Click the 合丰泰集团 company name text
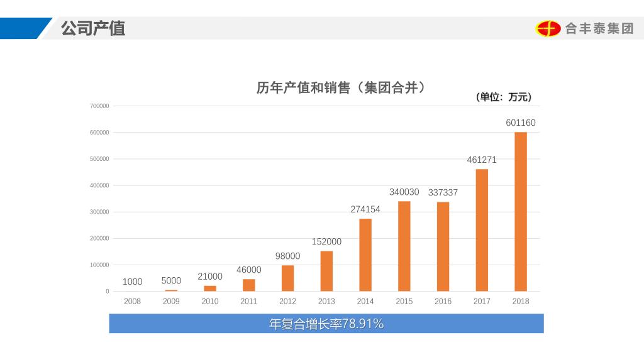 [599, 29]
